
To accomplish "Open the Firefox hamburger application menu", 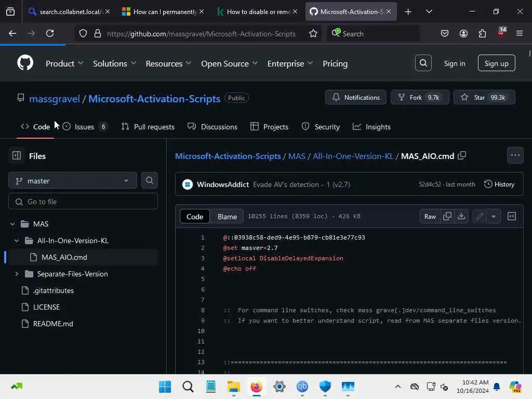I will pyautogui.click(x=520, y=33).
